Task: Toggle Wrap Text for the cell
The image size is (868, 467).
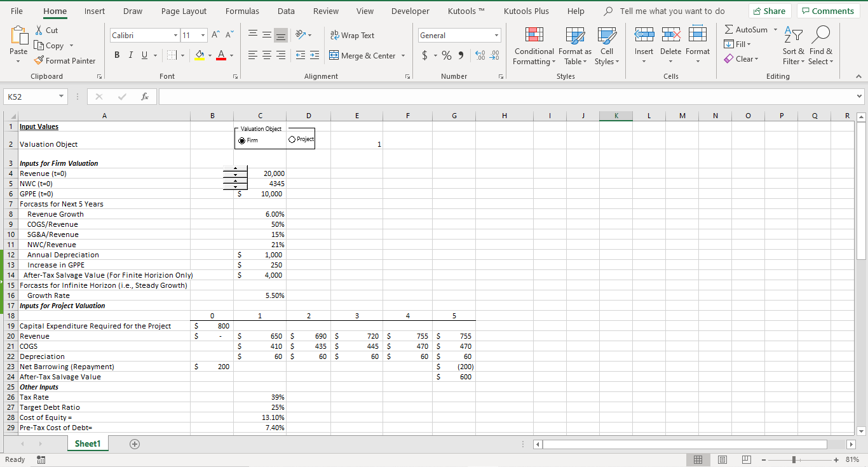Action: 353,36
